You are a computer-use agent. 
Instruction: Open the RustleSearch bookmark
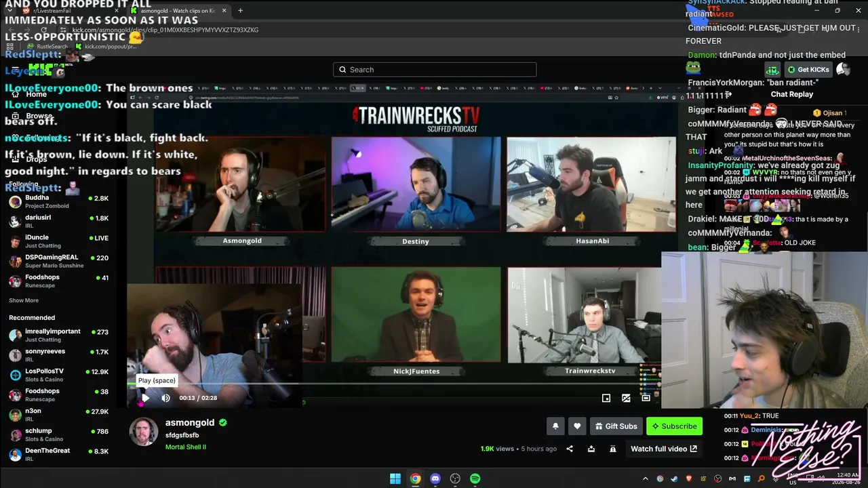47,47
